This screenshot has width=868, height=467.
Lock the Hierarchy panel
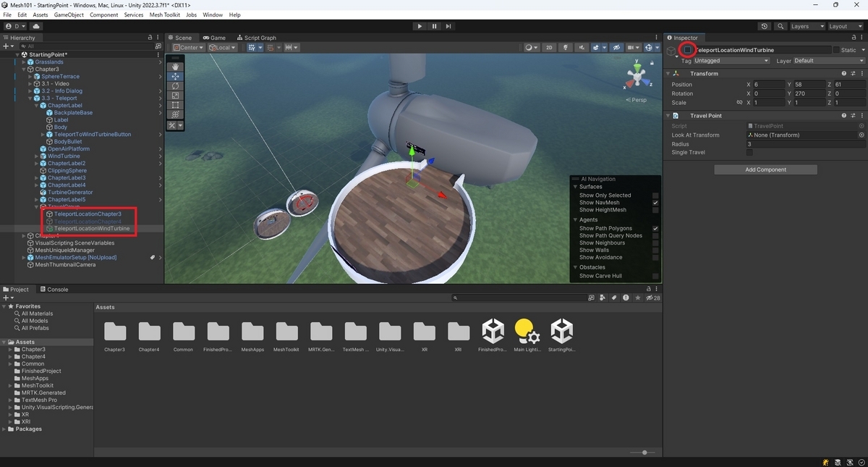click(x=150, y=38)
